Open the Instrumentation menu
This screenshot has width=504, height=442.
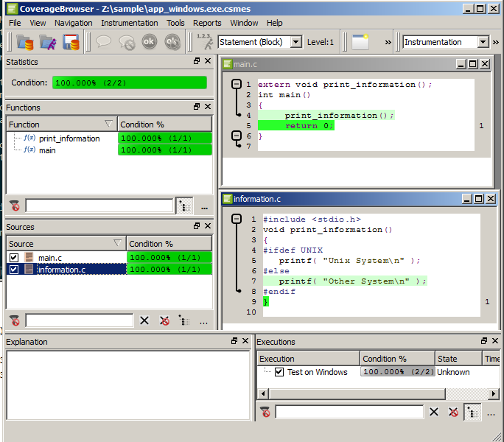pyautogui.click(x=129, y=23)
